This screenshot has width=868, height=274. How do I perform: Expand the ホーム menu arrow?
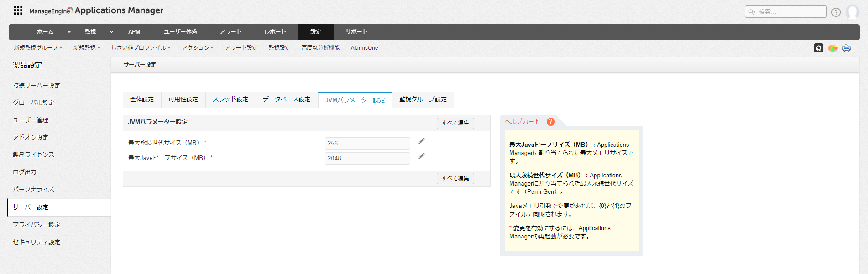[x=69, y=32]
